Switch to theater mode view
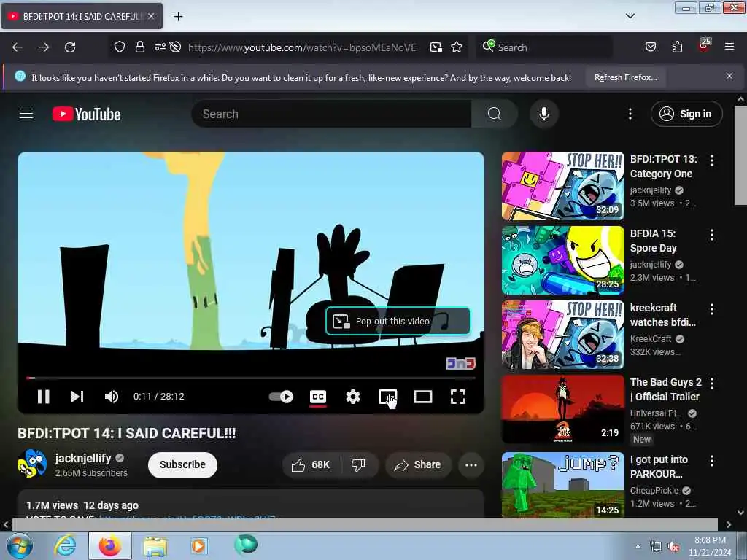 (x=423, y=397)
